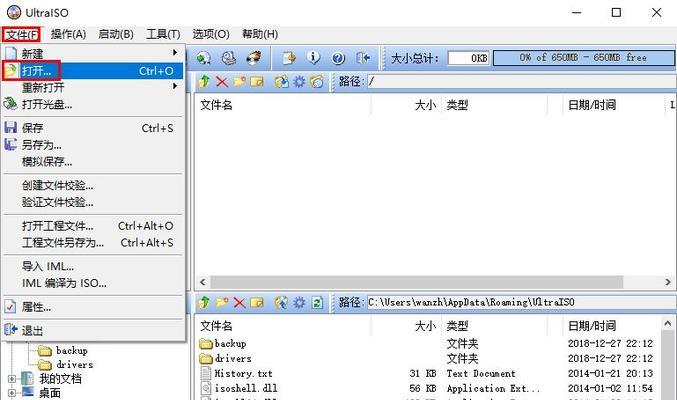Viewport: 677px width, 400px height.
Task: Select the backup folder in tree
Action: [x=72, y=350]
